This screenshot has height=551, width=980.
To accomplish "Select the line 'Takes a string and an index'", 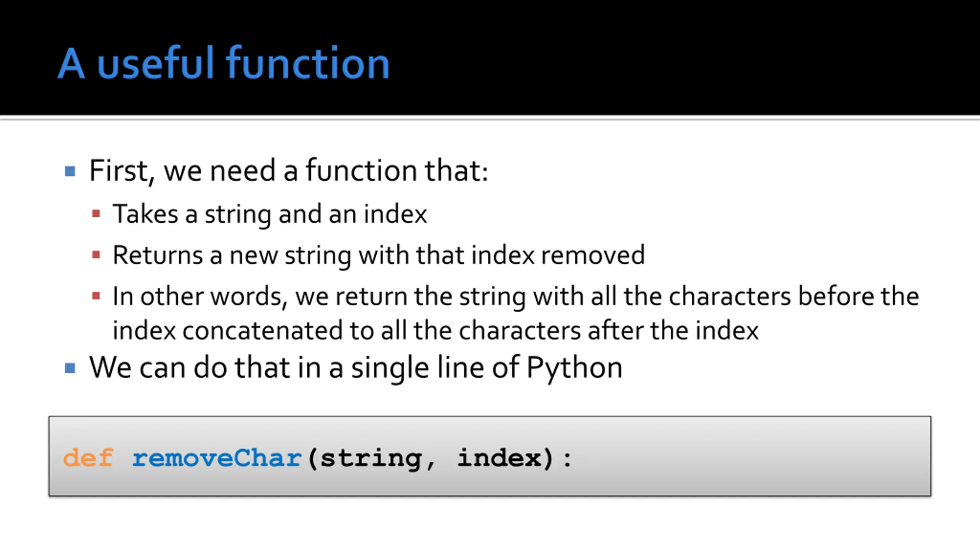I will click(x=270, y=214).
